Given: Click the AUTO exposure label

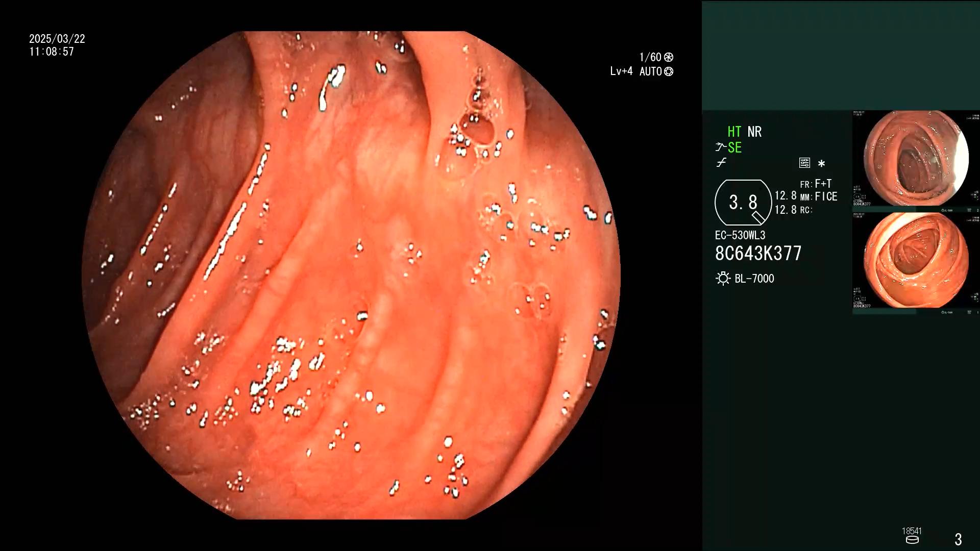Looking at the screenshot, I should coord(651,71).
